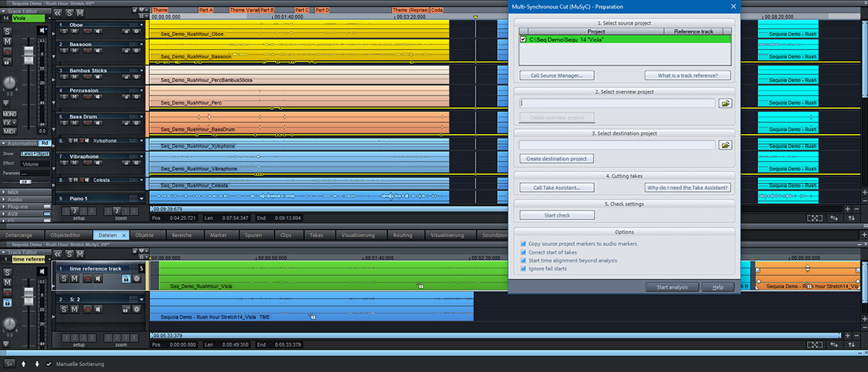Open automation Effect Volume dropdown
Screen dimensions: 868x372
[35, 165]
